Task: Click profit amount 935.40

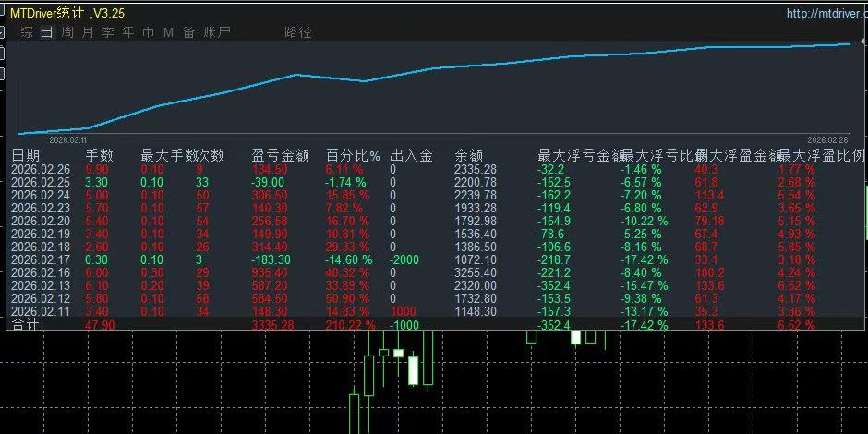Action: pyautogui.click(x=271, y=272)
